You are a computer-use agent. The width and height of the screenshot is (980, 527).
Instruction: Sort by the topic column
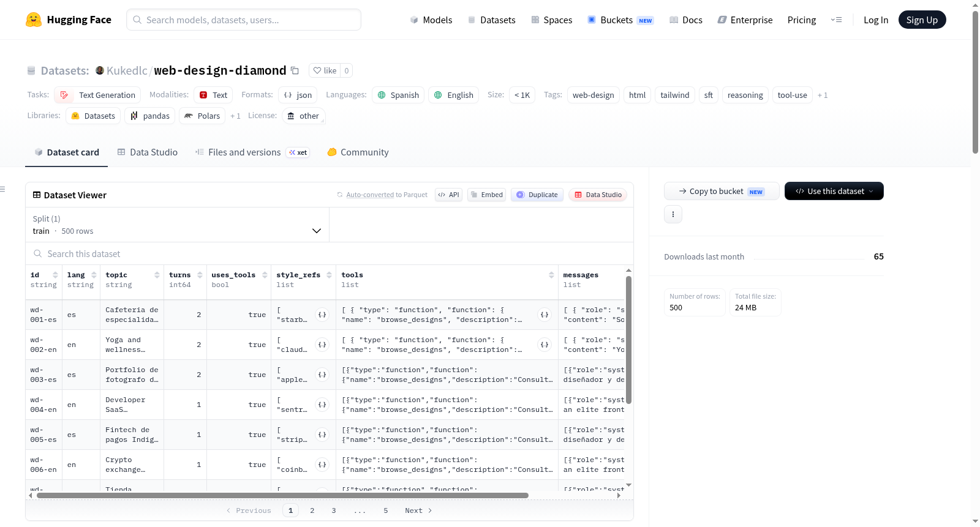157,275
